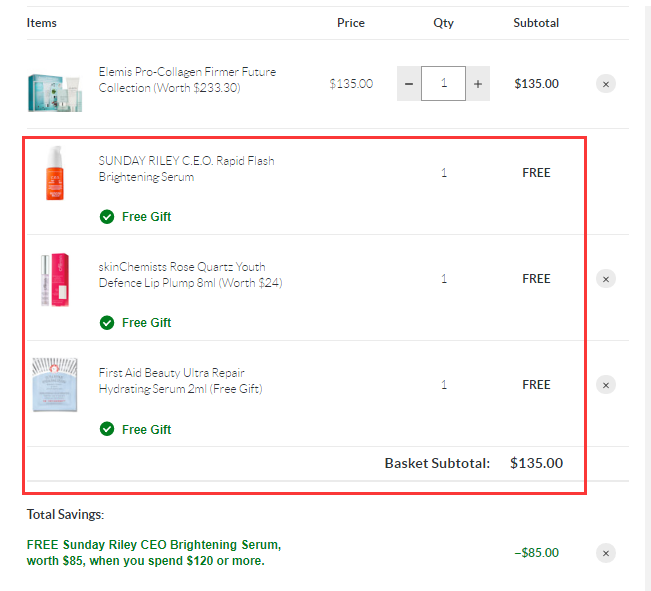651x591 pixels.
Task: Open First Aid Beauty Ultra Repair Serum link
Action: point(181,380)
